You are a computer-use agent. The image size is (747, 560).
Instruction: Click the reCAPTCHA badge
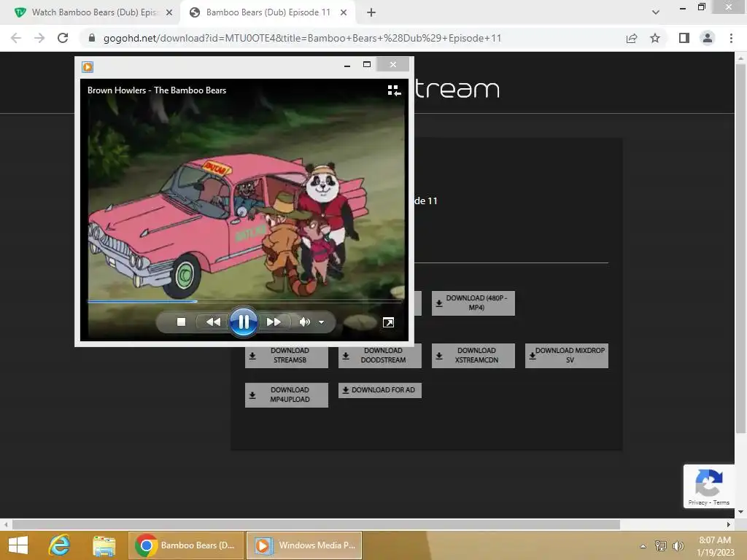pyautogui.click(x=709, y=486)
